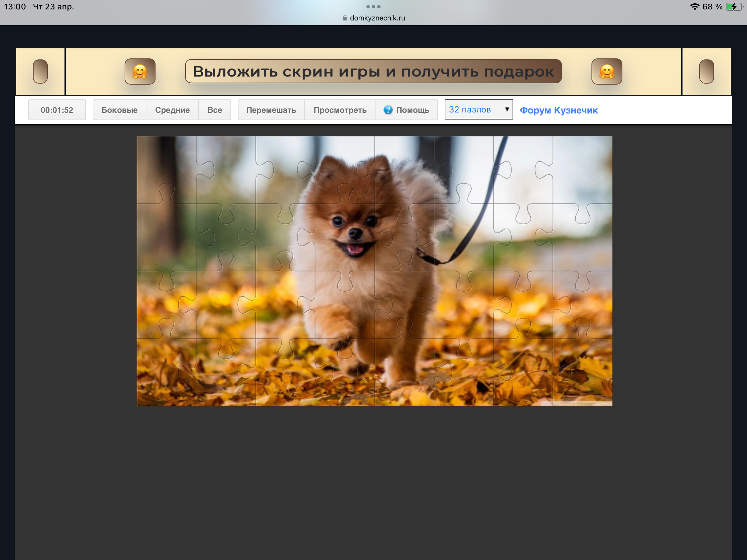Tap the three dots multitasking menu
The width and height of the screenshot is (747, 560).
[373, 7]
